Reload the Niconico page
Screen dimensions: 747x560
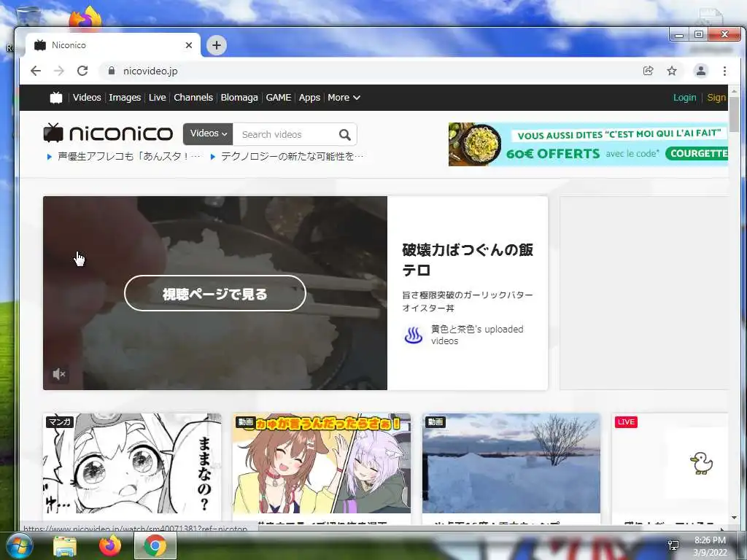click(82, 71)
